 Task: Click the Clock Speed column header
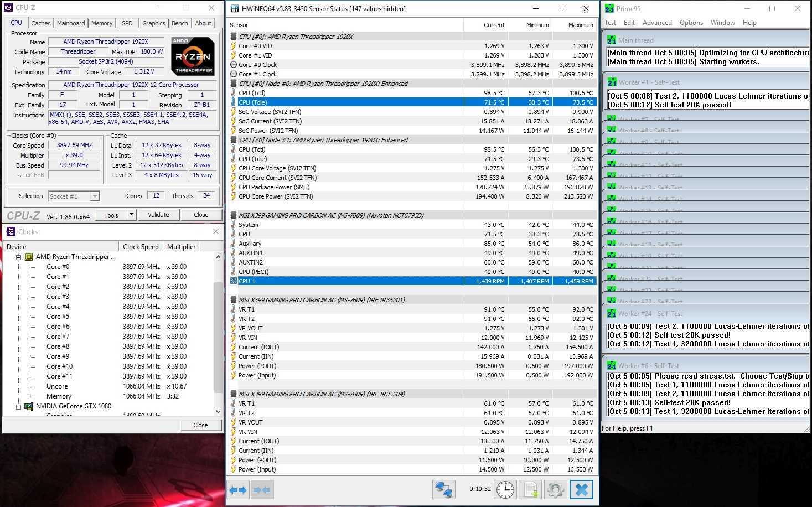141,247
